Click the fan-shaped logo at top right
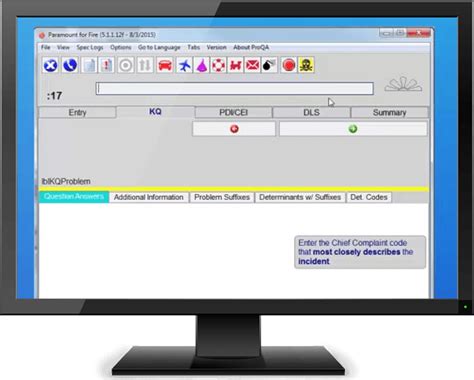Screen dimensions: 474x380 [403, 84]
